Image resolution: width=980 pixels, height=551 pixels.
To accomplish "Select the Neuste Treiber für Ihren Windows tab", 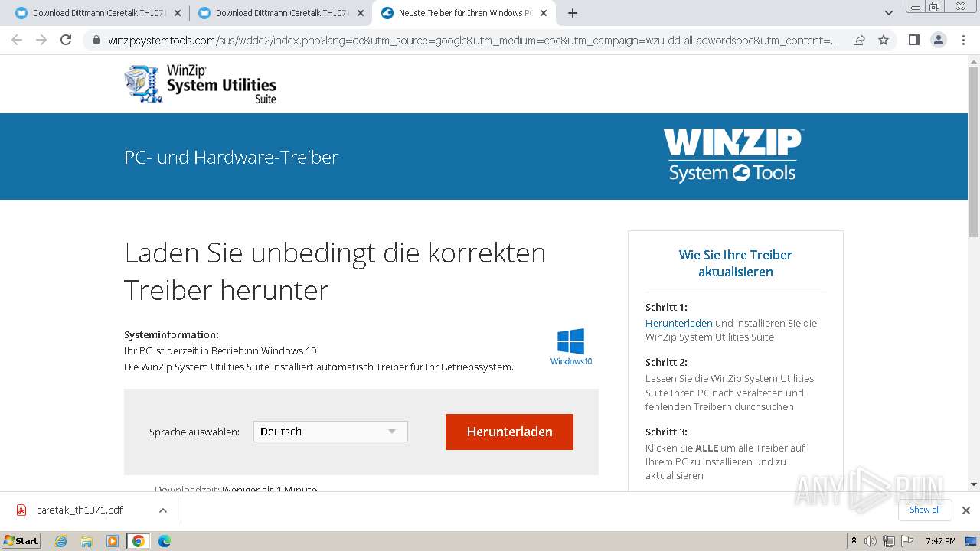I will 464,13.
